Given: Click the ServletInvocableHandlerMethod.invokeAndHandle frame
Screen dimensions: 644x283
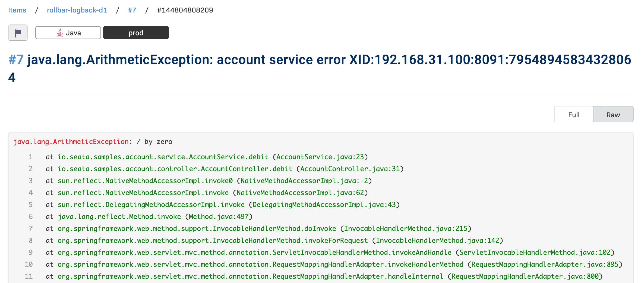Looking at the screenshot, I should 254,252.
